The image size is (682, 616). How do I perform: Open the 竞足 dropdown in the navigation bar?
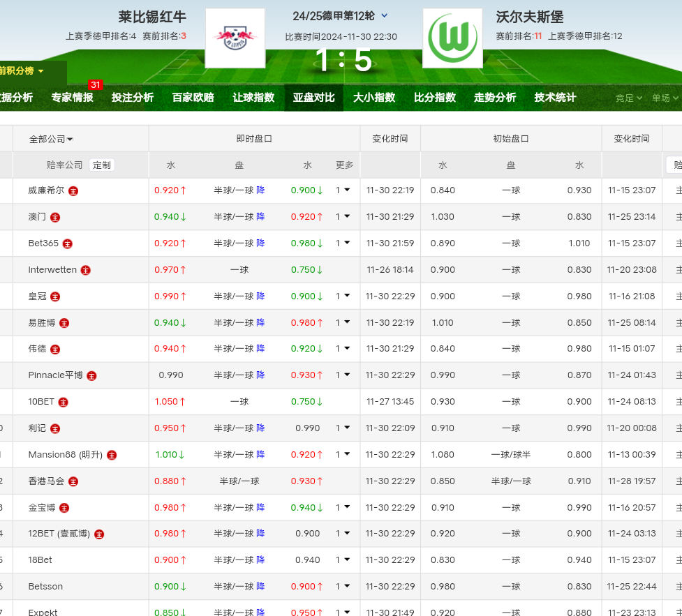[x=629, y=98]
